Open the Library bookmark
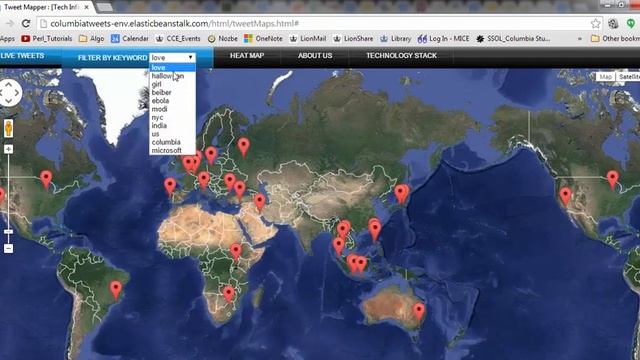Screen dimensions: 640x360 pyautogui.click(x=396, y=38)
